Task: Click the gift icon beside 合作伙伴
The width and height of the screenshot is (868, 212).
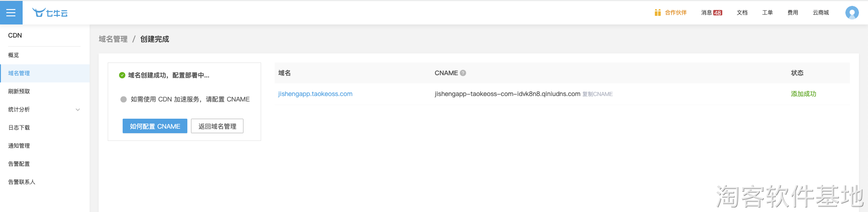Action: [x=658, y=13]
